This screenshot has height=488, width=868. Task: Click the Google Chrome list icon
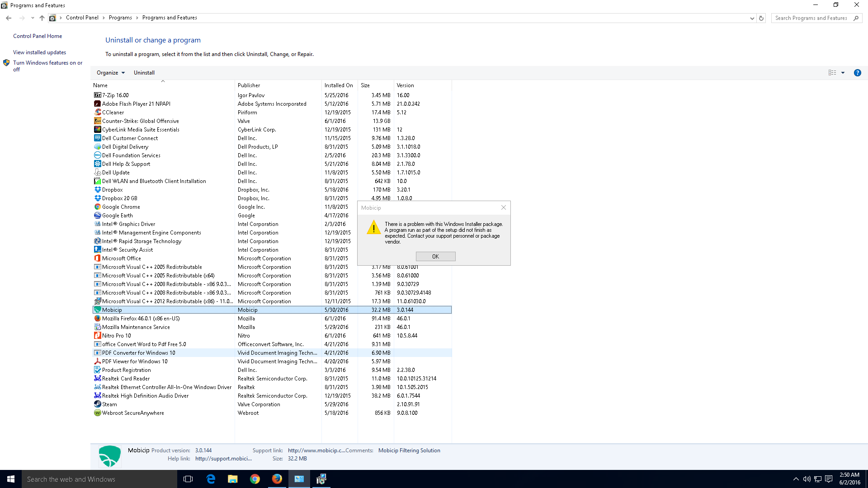click(x=97, y=207)
